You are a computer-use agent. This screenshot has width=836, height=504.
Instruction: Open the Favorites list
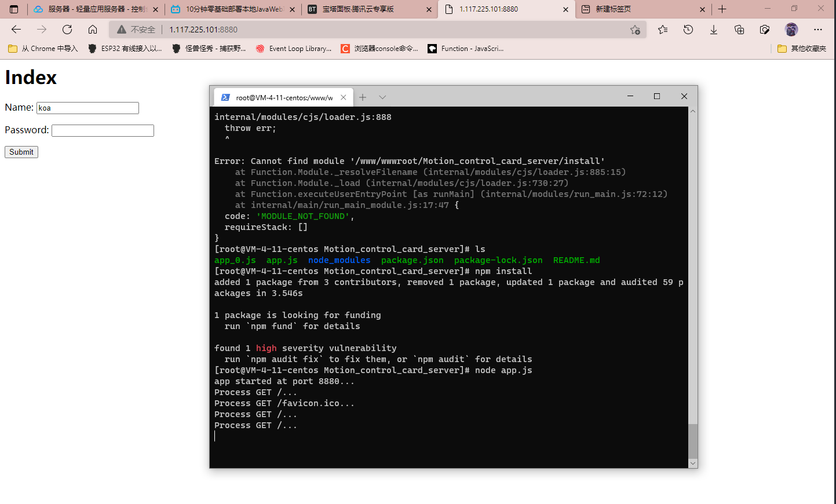pos(663,30)
